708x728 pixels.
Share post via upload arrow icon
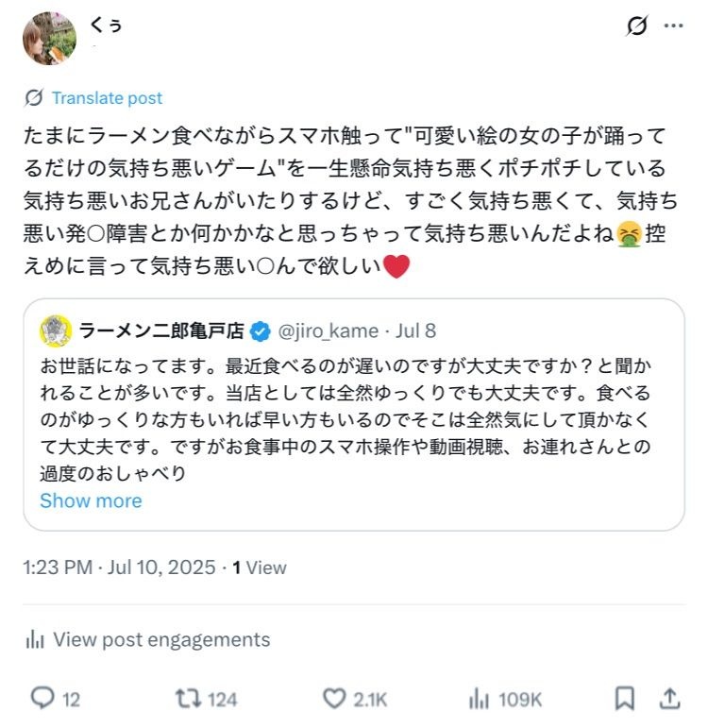[669, 698]
